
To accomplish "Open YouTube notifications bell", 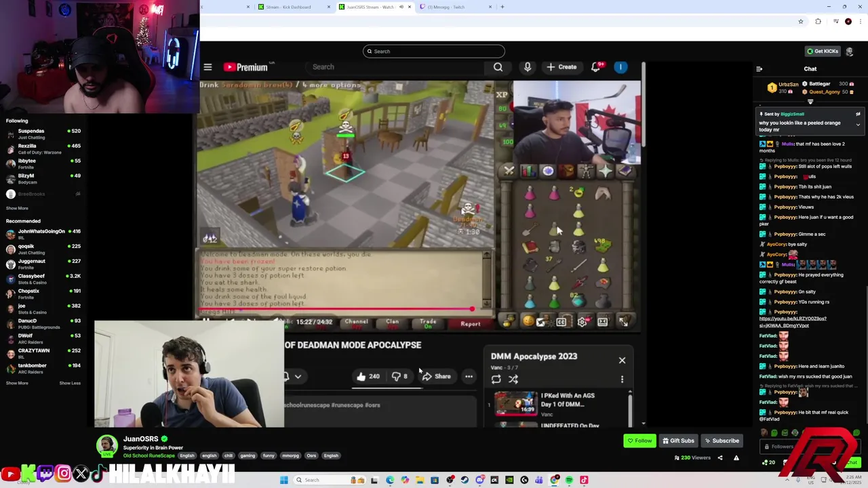I will point(596,67).
